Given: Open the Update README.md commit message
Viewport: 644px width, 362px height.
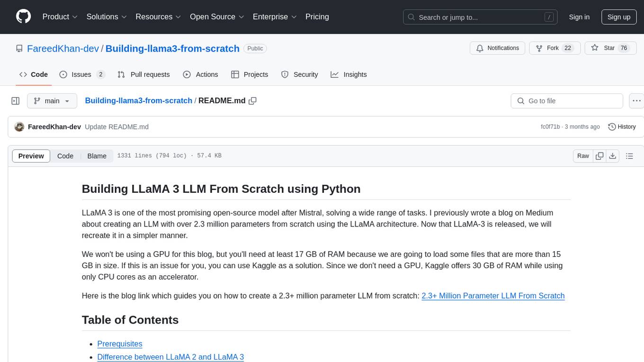Looking at the screenshot, I should 116,127.
